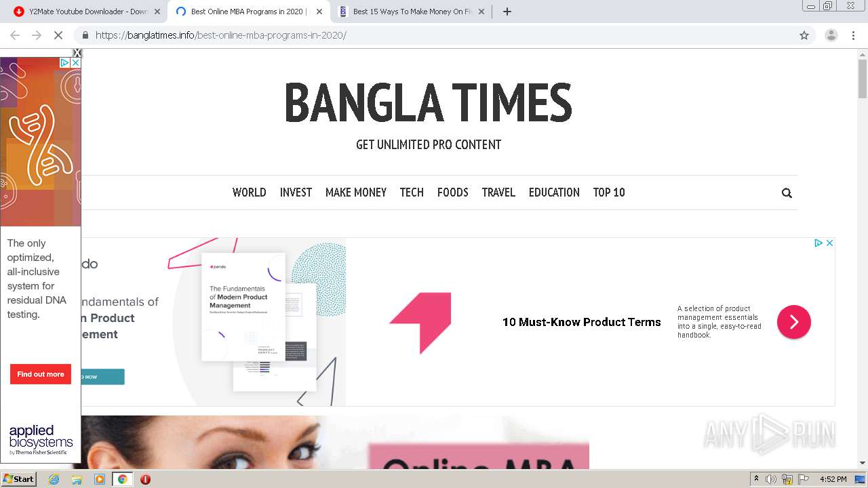Open the EDUCATION section
The image size is (868, 488).
coord(554,192)
